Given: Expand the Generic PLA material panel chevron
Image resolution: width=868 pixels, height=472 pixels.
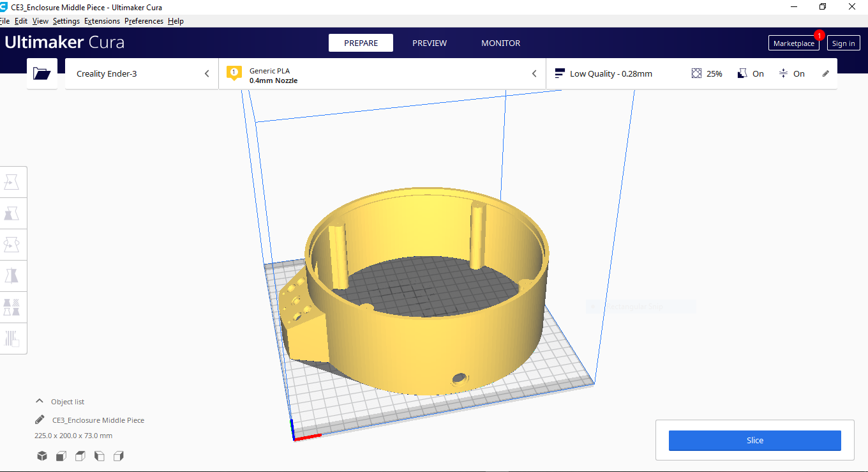Looking at the screenshot, I should point(534,73).
